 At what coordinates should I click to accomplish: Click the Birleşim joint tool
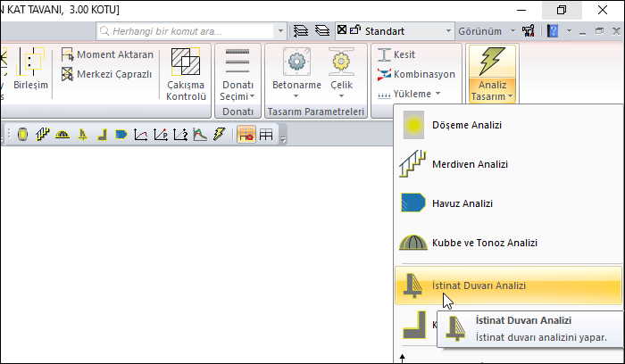(30, 69)
